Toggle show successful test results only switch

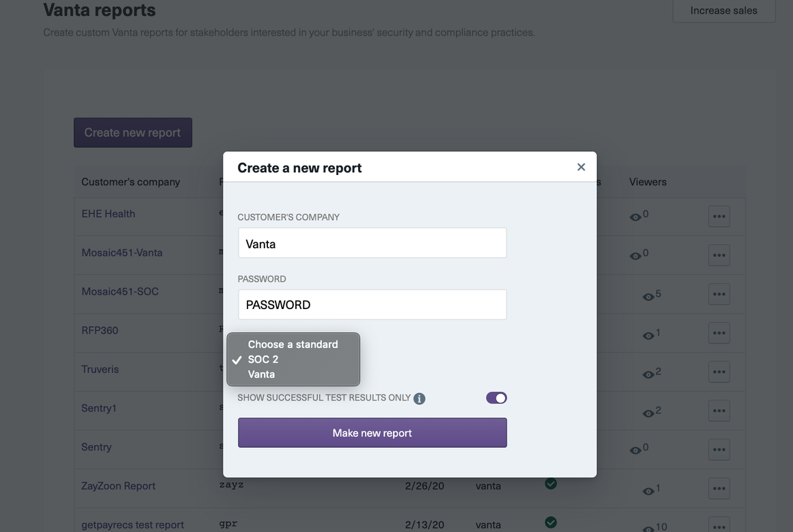[496, 398]
